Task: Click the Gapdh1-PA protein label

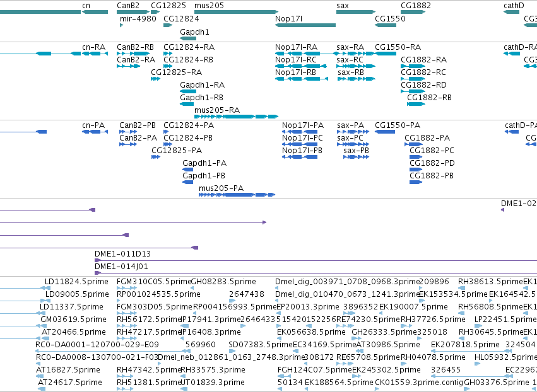Action: pyautogui.click(x=204, y=163)
